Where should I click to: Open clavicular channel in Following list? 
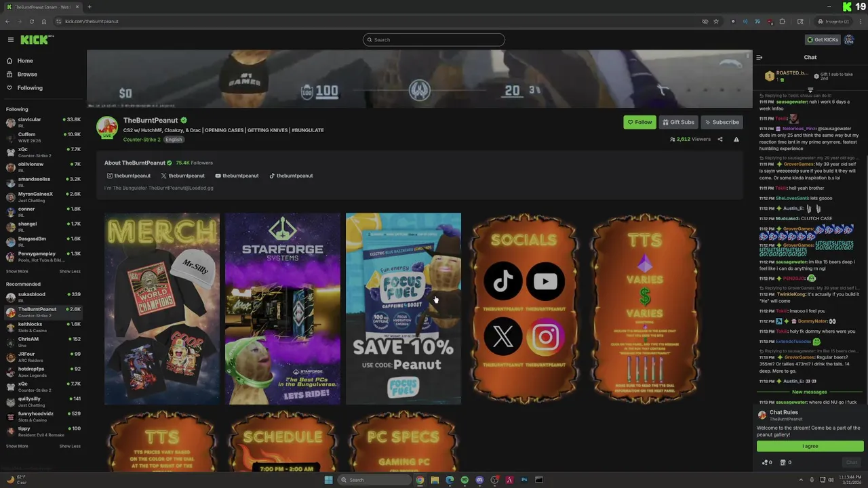click(43, 123)
